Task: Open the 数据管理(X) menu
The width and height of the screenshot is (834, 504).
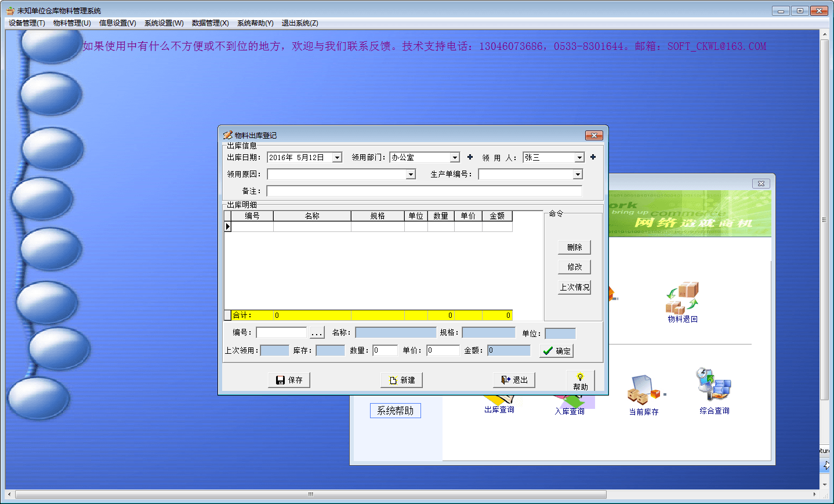Action: pyautogui.click(x=210, y=23)
